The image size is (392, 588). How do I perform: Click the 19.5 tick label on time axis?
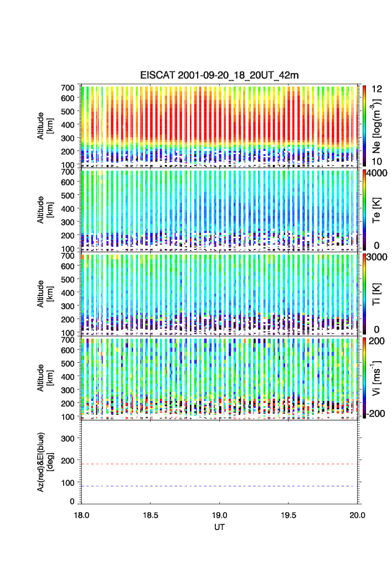click(289, 515)
